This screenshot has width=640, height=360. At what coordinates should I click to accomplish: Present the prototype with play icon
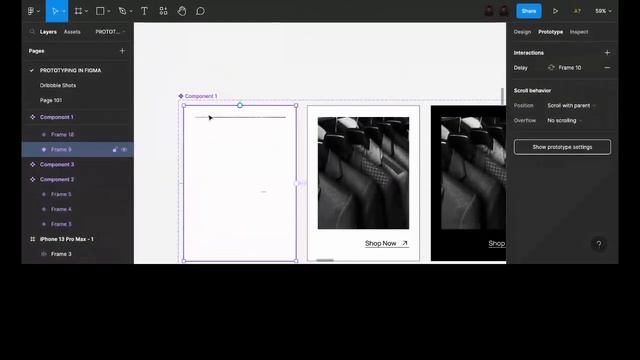[x=555, y=11]
